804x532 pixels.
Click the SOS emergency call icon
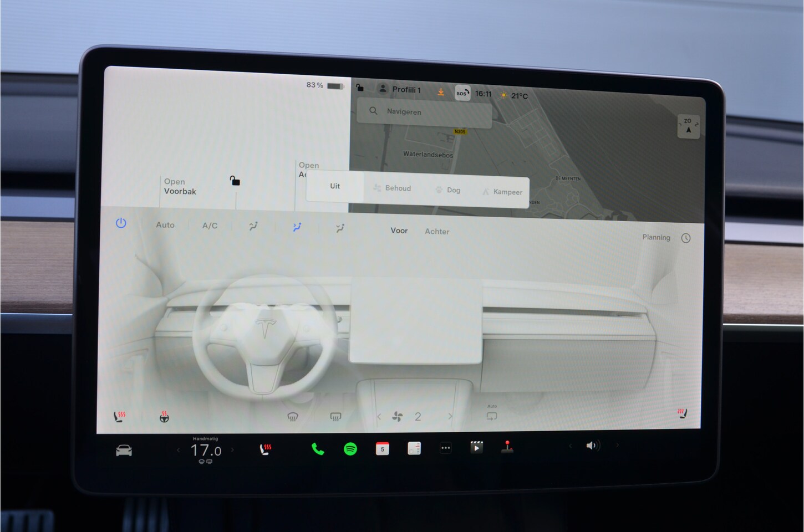point(462,93)
